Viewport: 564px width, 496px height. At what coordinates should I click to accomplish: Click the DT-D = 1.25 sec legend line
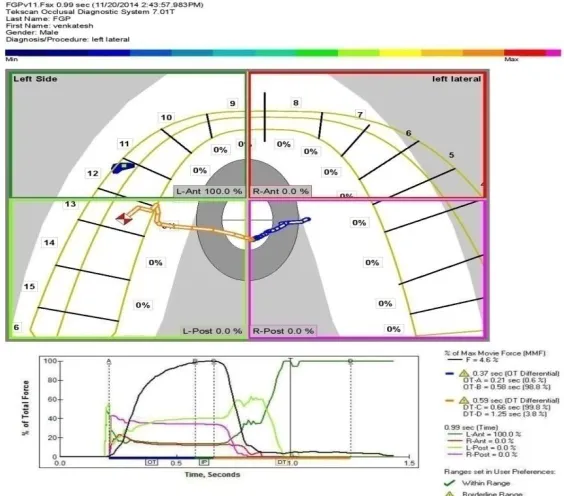coord(505,414)
